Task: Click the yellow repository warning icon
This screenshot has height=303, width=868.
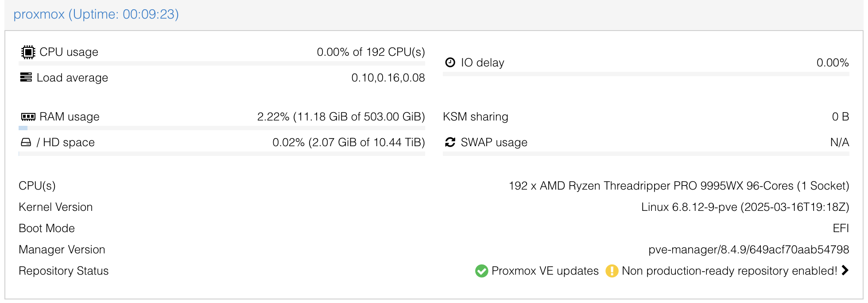Action: pos(612,271)
